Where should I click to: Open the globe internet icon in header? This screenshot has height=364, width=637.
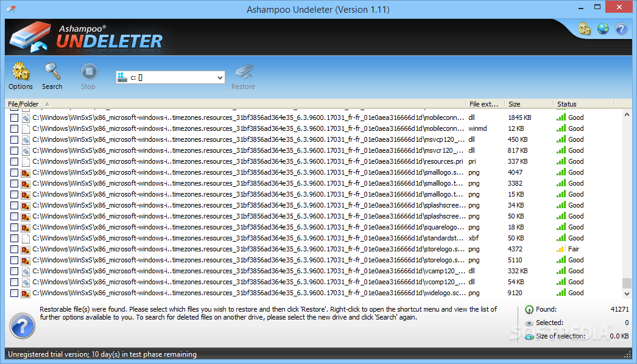[x=603, y=29]
